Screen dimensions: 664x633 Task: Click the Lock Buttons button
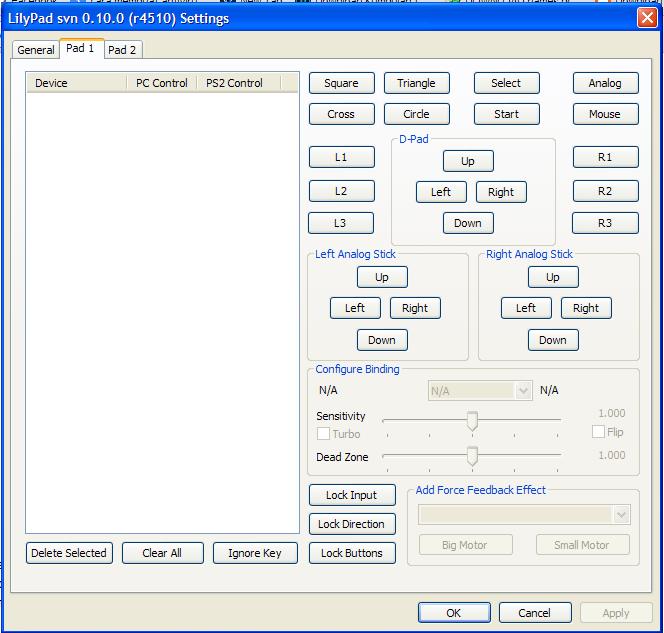pos(352,553)
